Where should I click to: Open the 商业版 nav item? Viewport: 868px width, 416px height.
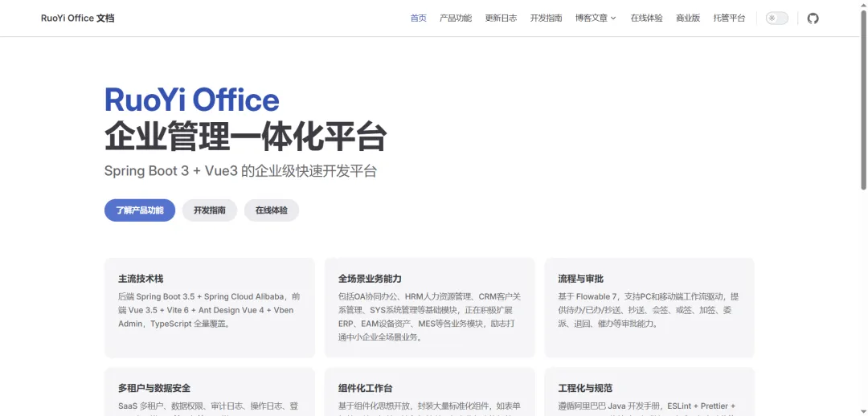(x=688, y=18)
